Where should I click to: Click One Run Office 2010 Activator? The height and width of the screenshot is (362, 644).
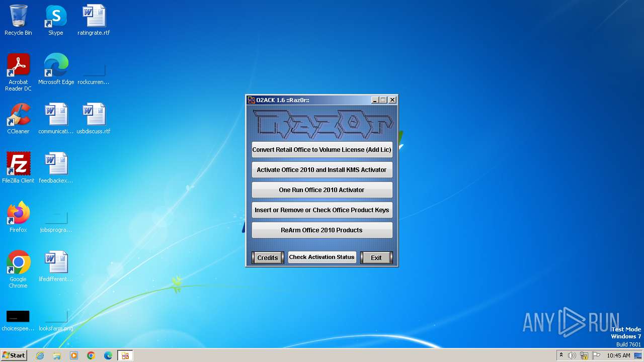pos(322,190)
